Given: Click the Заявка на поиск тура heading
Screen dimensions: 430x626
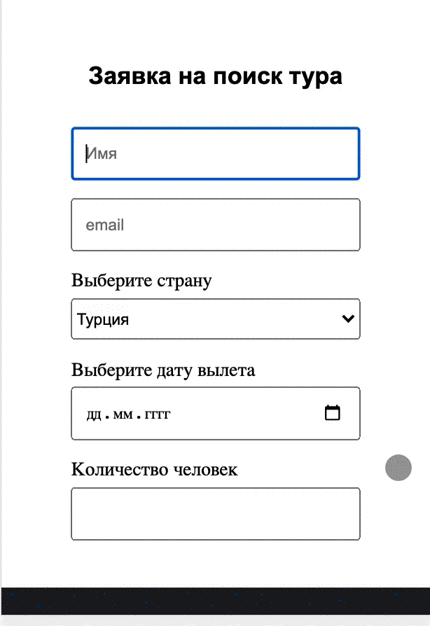Looking at the screenshot, I should pos(215,76).
